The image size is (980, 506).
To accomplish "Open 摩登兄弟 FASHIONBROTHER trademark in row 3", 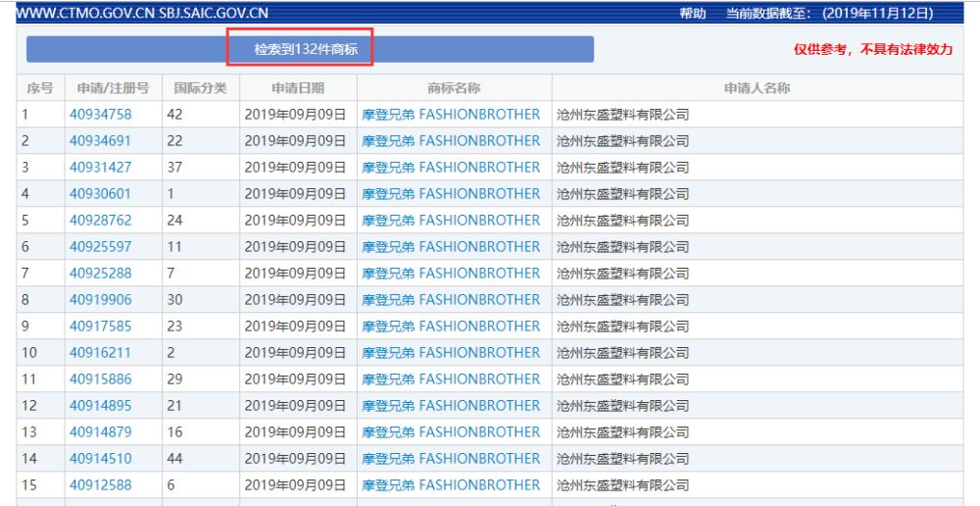I will (x=451, y=167).
